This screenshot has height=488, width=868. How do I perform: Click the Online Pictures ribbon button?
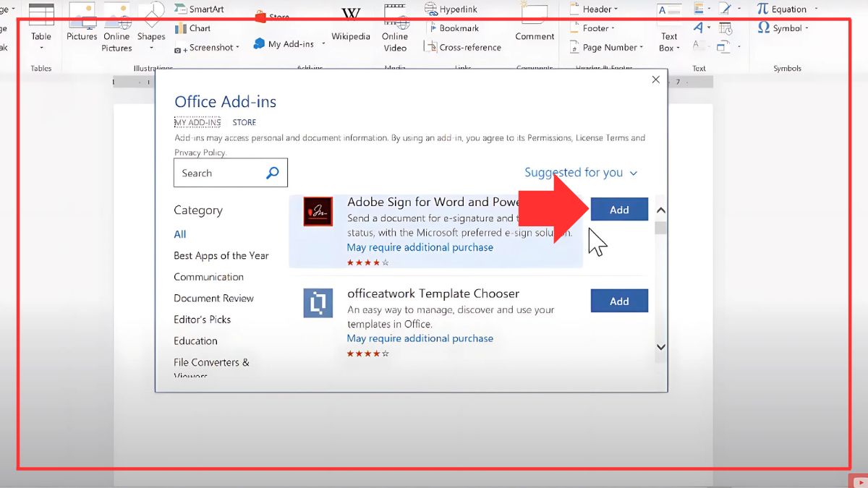(116, 27)
